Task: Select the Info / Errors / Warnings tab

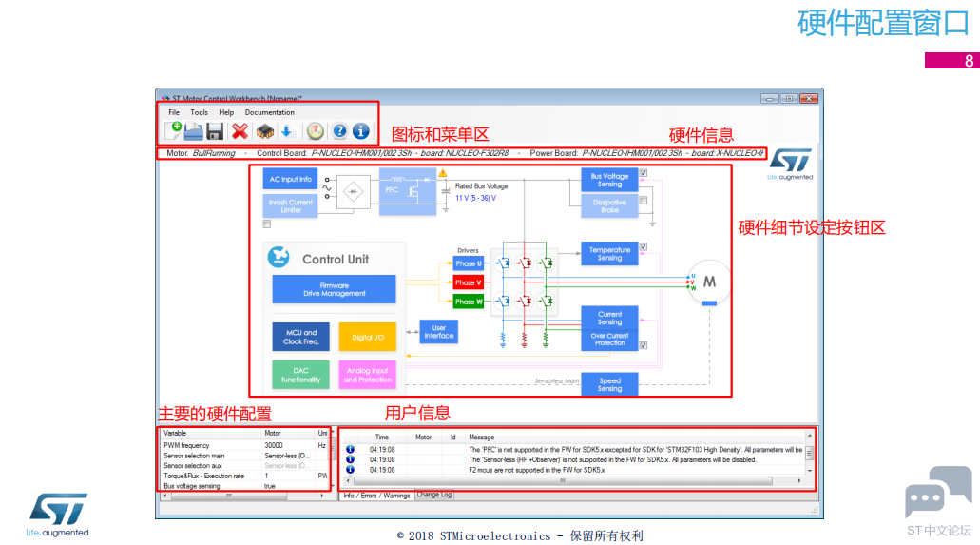Action: tap(376, 495)
